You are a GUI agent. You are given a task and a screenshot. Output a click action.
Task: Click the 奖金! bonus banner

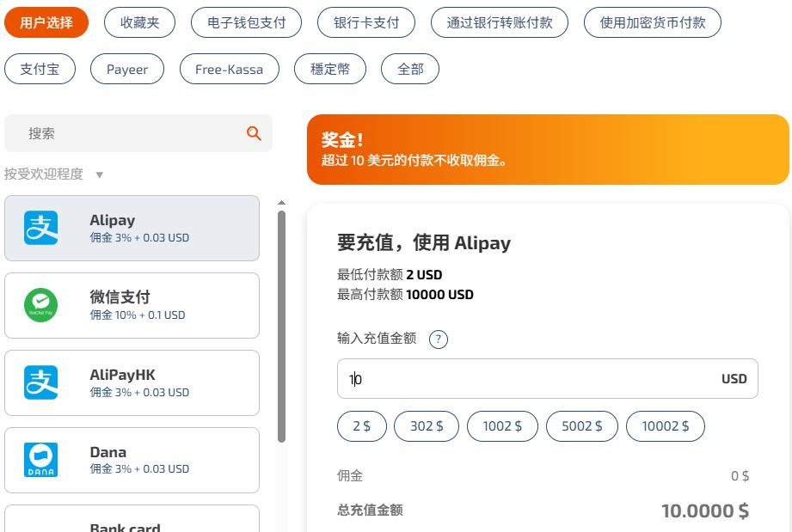[x=548, y=150]
